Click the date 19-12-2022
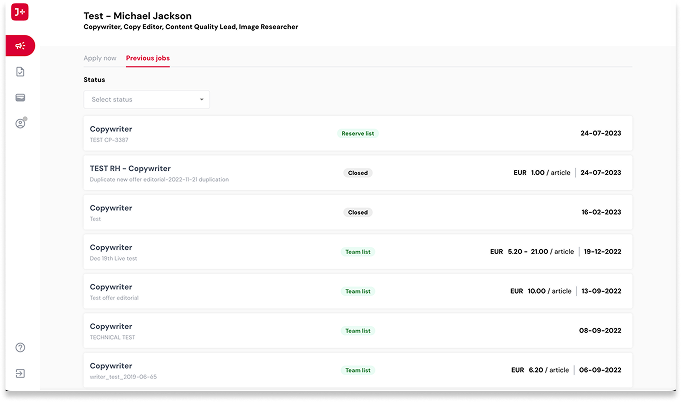682x403 pixels. [602, 252]
